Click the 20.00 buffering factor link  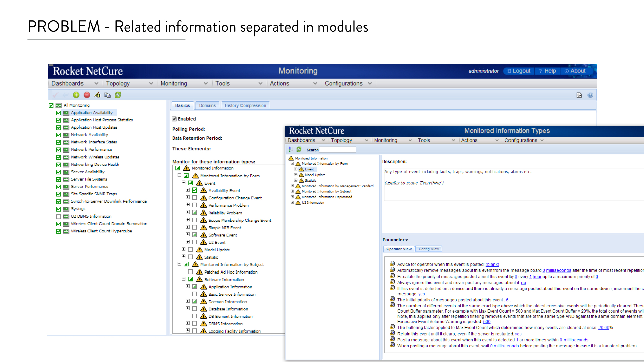point(604,328)
